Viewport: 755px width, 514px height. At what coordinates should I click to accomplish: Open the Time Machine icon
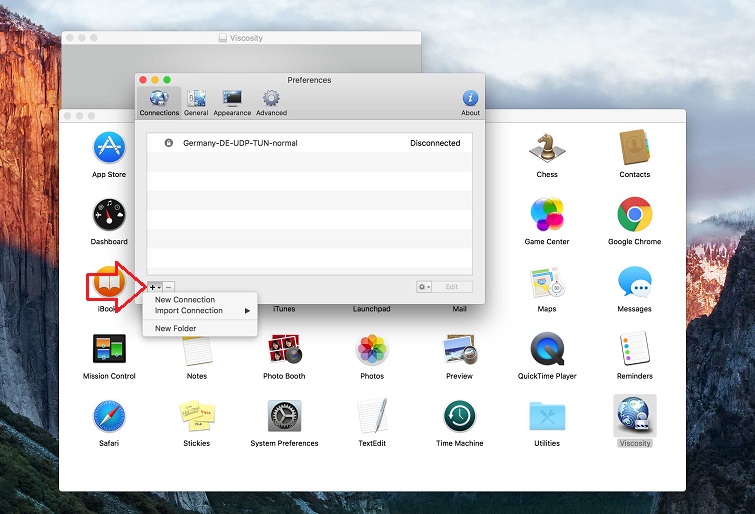(x=459, y=416)
